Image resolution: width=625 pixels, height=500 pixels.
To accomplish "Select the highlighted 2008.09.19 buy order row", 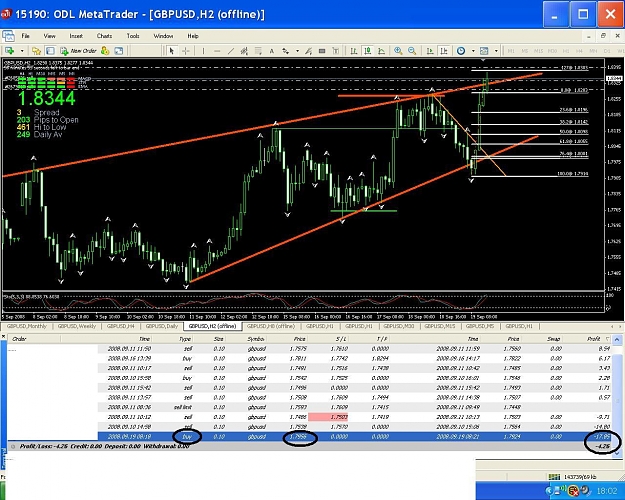I will 355,437.
